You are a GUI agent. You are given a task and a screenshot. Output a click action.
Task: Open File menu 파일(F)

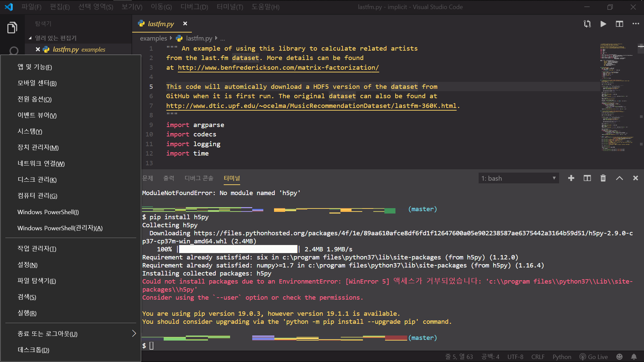tap(31, 7)
